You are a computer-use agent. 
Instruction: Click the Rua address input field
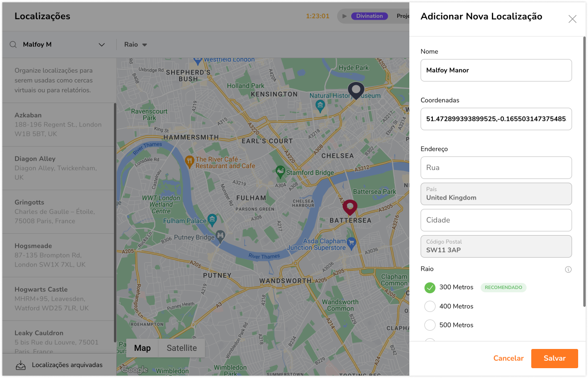click(496, 168)
